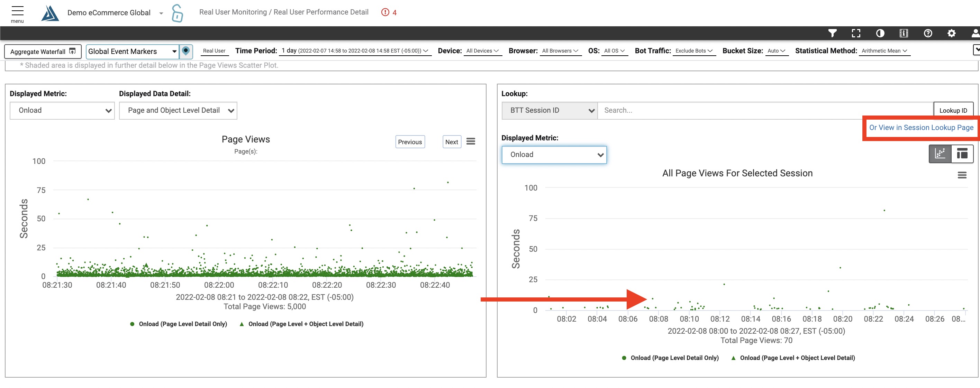
Task: Open the help question mark icon
Action: pyautogui.click(x=927, y=34)
